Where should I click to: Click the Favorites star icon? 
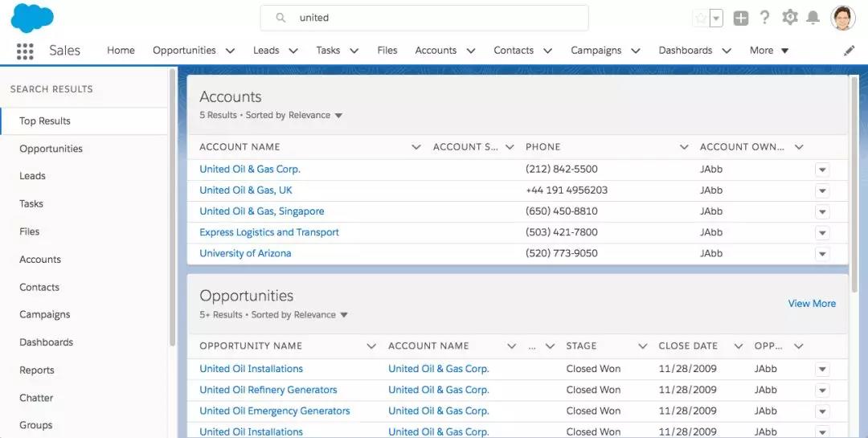click(701, 18)
